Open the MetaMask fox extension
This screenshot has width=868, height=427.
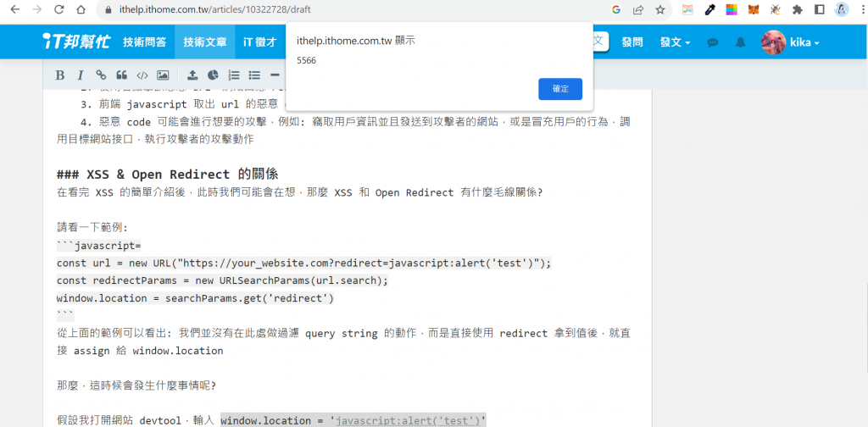coord(754,9)
